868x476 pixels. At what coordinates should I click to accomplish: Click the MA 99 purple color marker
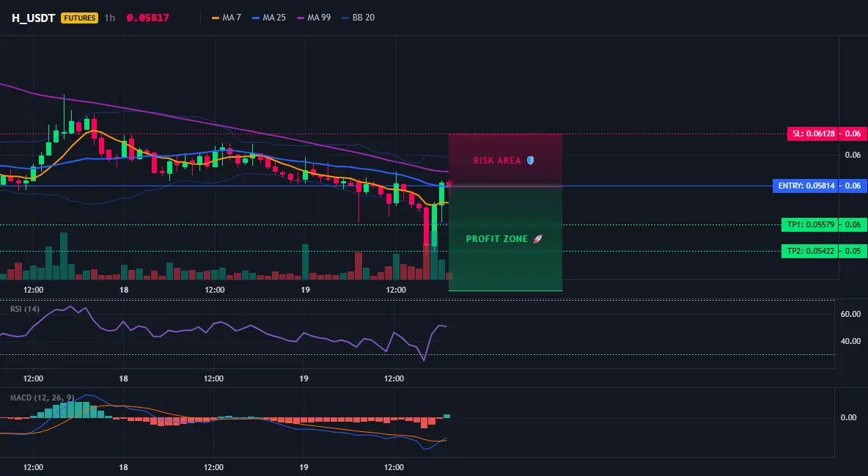click(x=301, y=18)
